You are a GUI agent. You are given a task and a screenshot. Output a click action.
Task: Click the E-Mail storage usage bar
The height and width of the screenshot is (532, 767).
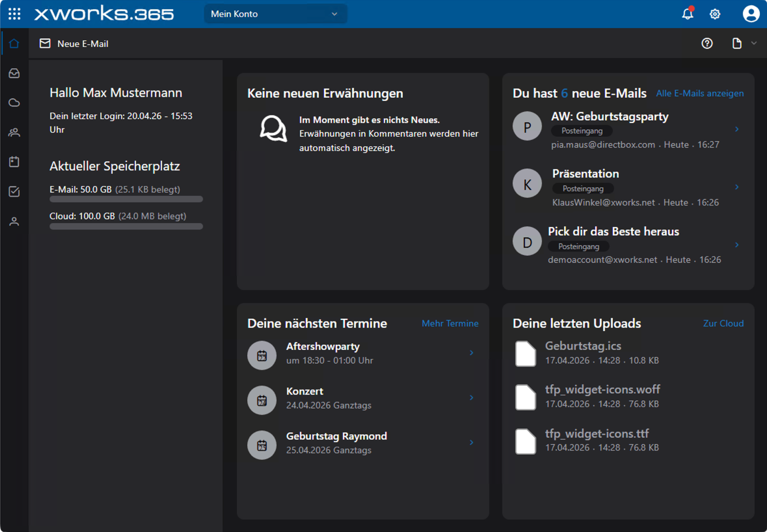coord(126,199)
